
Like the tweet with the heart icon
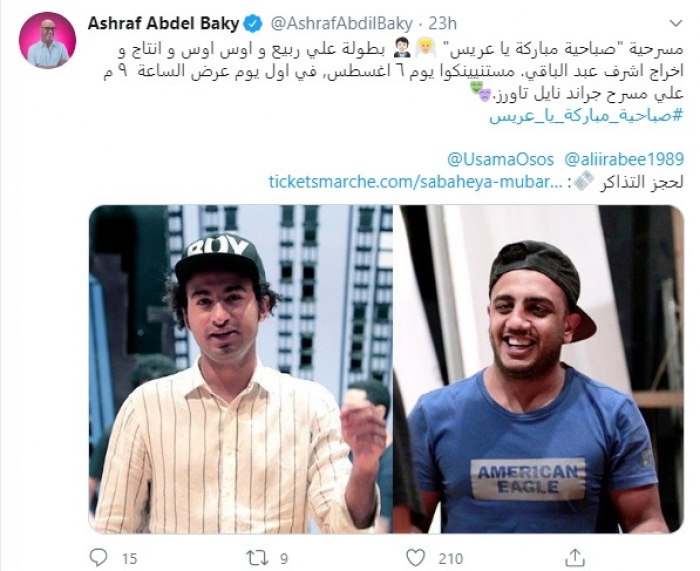point(415,558)
